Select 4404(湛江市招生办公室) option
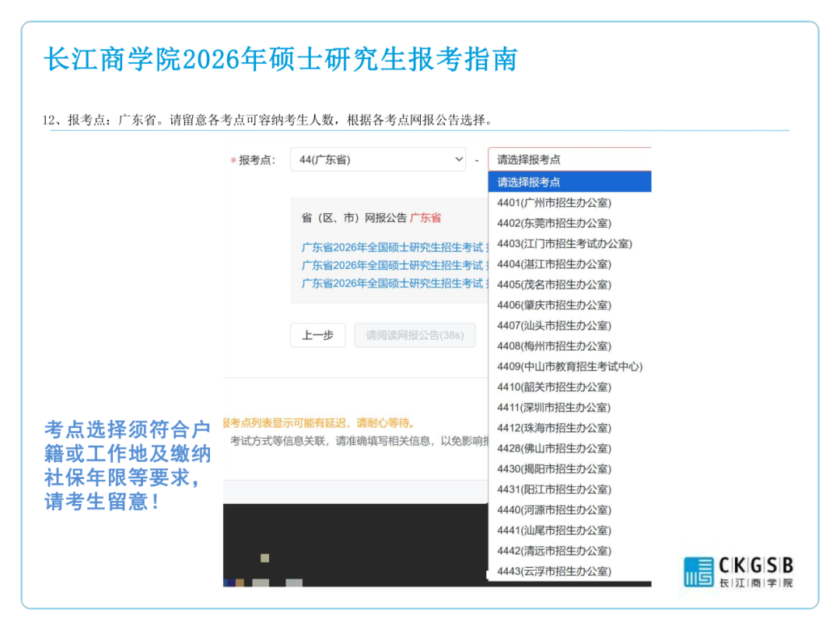This screenshot has width=840, height=630. pyautogui.click(x=555, y=264)
